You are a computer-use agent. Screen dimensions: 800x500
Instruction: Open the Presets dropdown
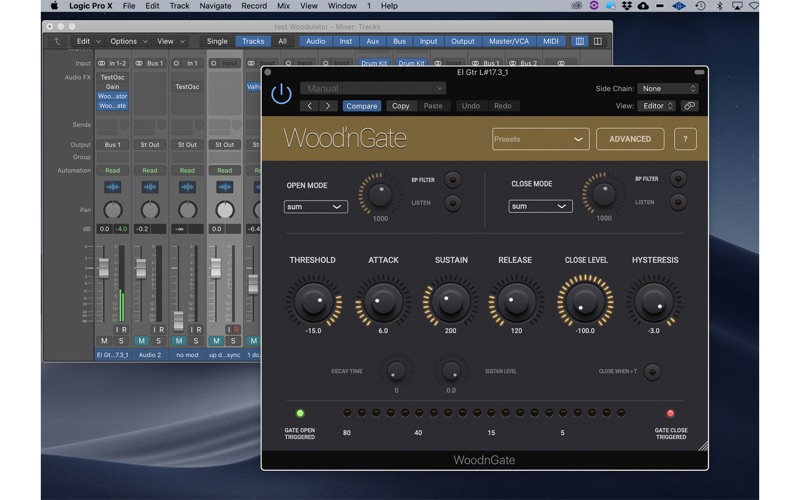tap(539, 139)
